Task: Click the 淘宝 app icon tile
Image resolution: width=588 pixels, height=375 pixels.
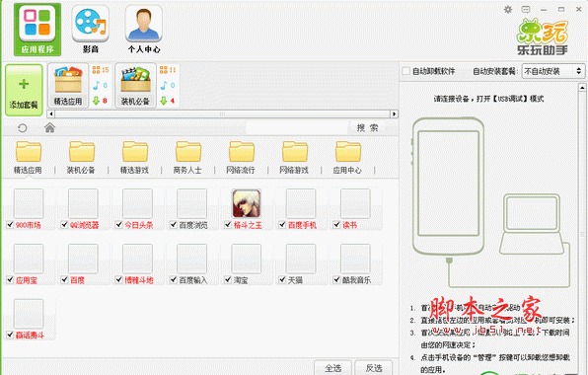Action: click(x=246, y=259)
